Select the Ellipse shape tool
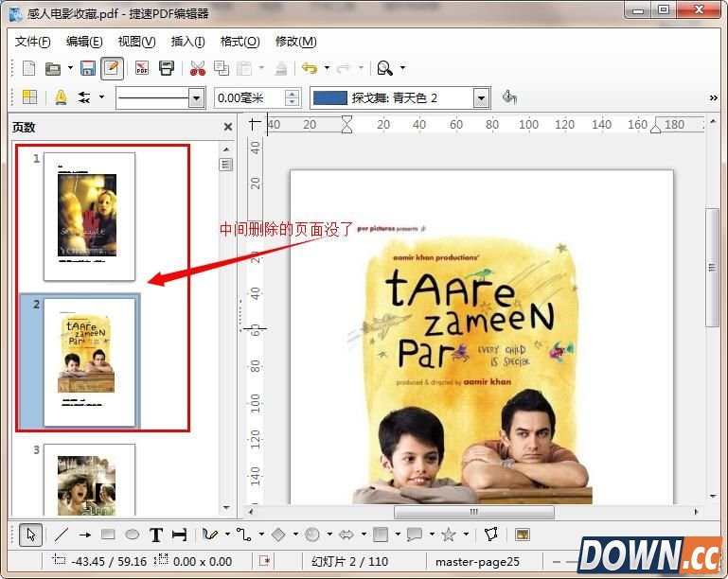Screen dimensions: 728x579 [x=133, y=535]
